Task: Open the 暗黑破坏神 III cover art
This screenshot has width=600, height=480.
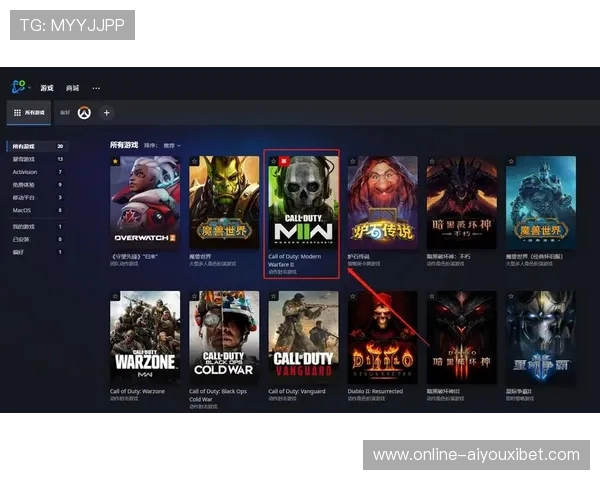Action: point(462,338)
